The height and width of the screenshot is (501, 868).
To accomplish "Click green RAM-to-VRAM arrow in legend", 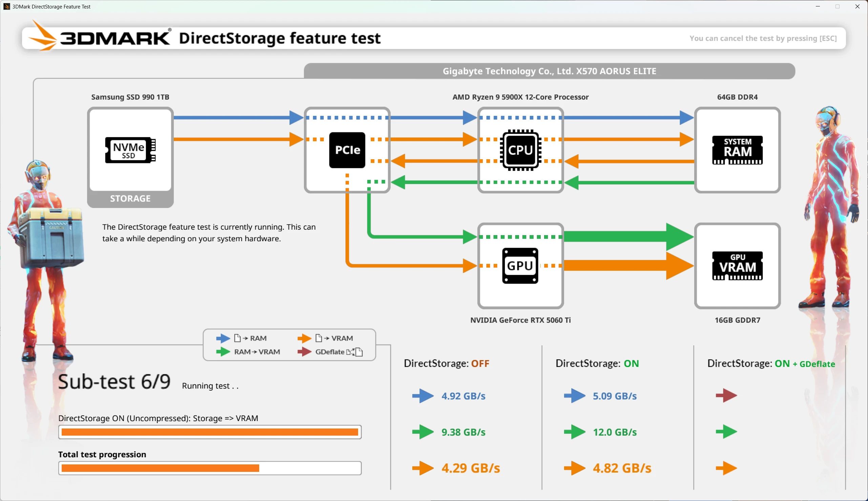I will [x=223, y=352].
